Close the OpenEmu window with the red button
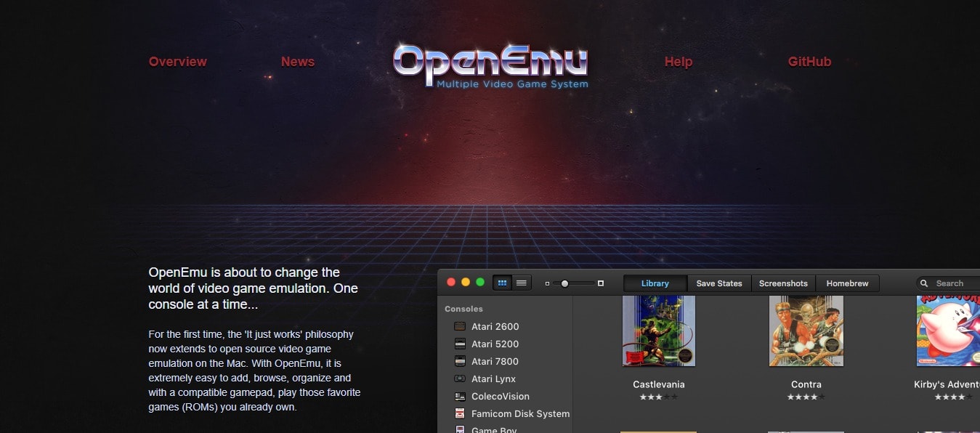 click(451, 283)
